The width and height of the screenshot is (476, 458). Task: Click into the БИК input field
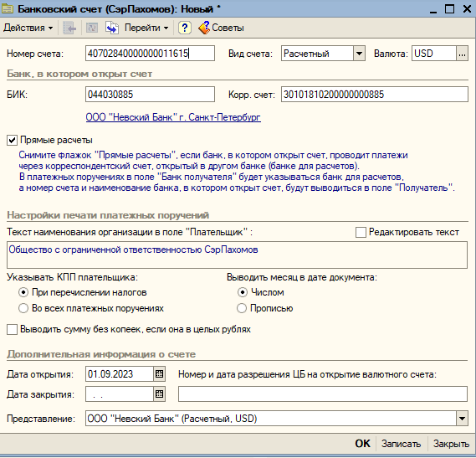pos(150,95)
